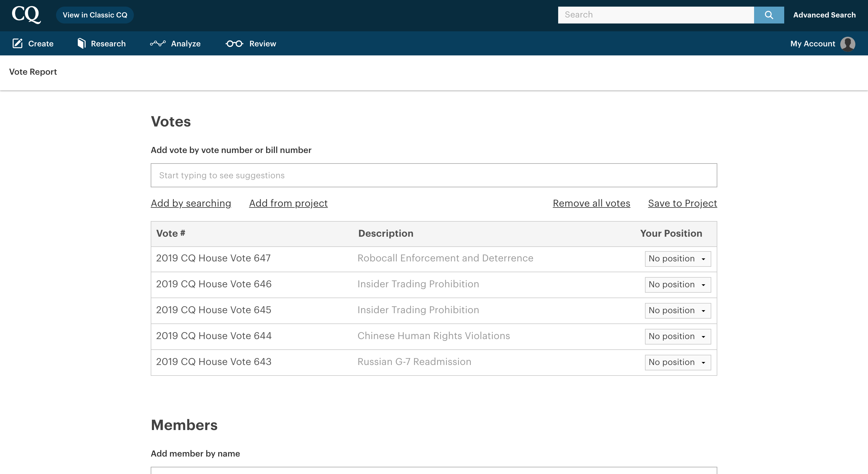Open the Review menu

coord(251,43)
